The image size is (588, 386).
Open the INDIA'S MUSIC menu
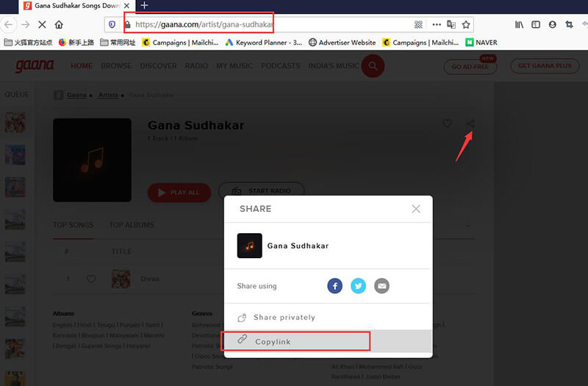click(x=334, y=65)
